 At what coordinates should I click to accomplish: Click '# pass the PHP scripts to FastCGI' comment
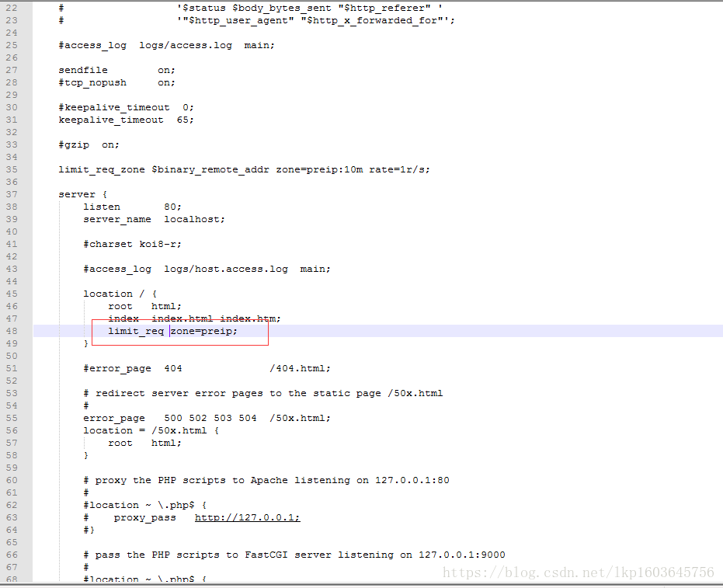294,555
